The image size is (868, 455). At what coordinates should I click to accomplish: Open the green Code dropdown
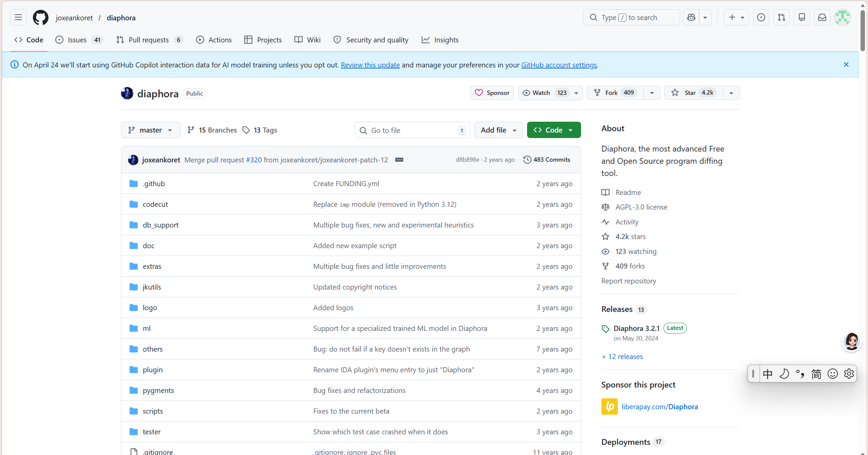point(554,130)
